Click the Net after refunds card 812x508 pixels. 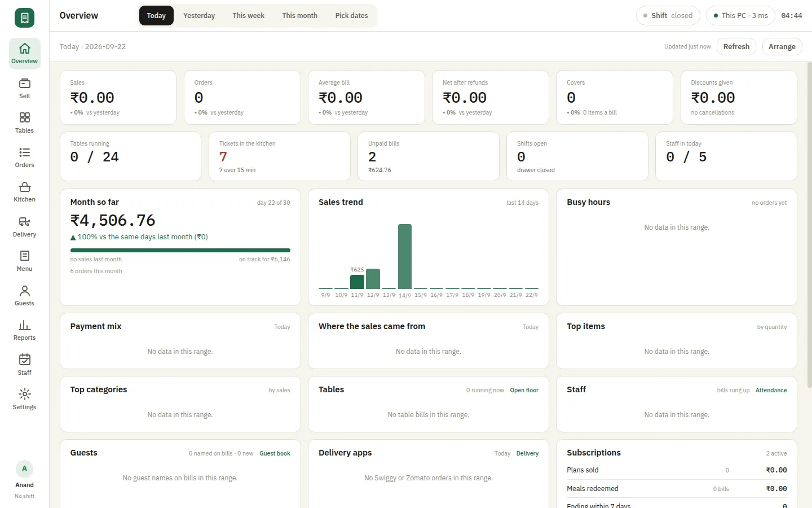tap(490, 97)
